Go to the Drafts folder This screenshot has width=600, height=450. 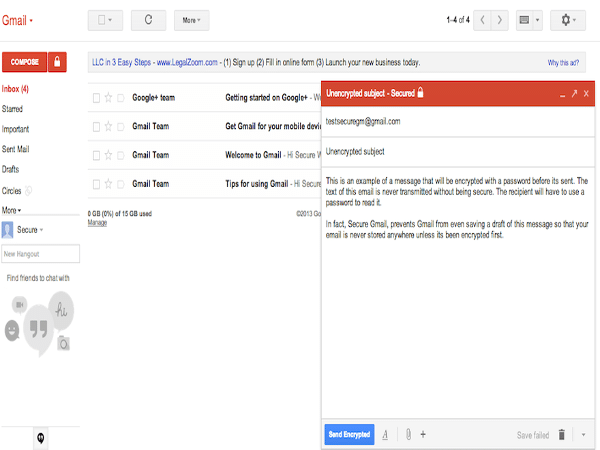click(11, 169)
